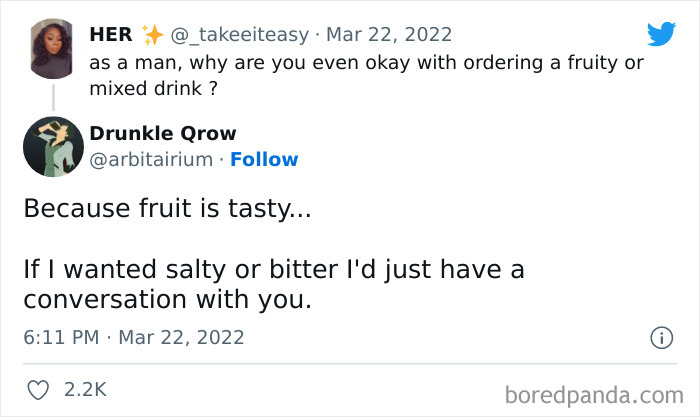Open the HER display name
The width and height of the screenshot is (700, 417).
tap(110, 34)
